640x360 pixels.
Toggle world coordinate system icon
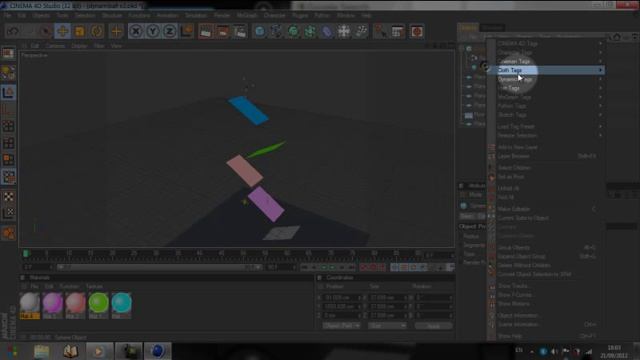[187, 31]
